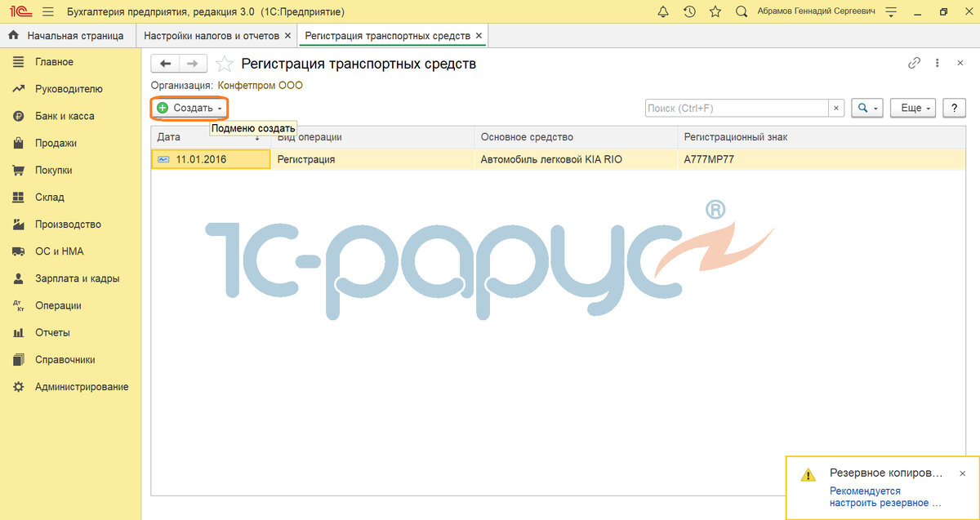Select date cell 11.01.2016
The width and height of the screenshot is (980, 520).
click(x=211, y=159)
